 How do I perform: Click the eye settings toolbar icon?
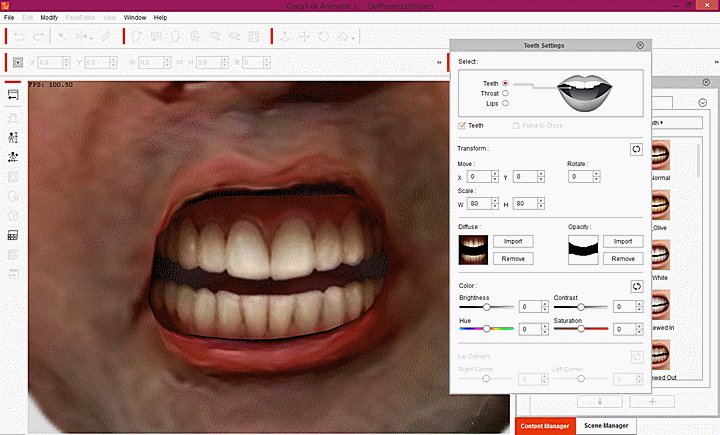[214, 36]
